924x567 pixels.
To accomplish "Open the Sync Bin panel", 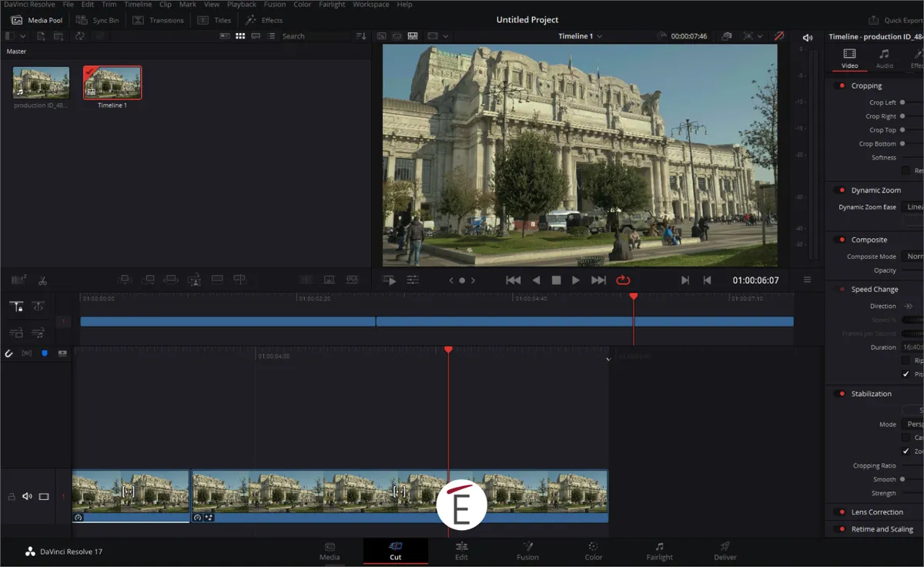I will [x=99, y=20].
